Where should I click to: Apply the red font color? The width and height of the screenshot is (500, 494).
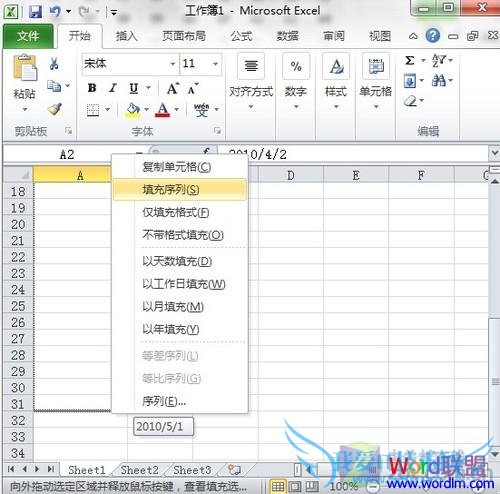(x=163, y=110)
